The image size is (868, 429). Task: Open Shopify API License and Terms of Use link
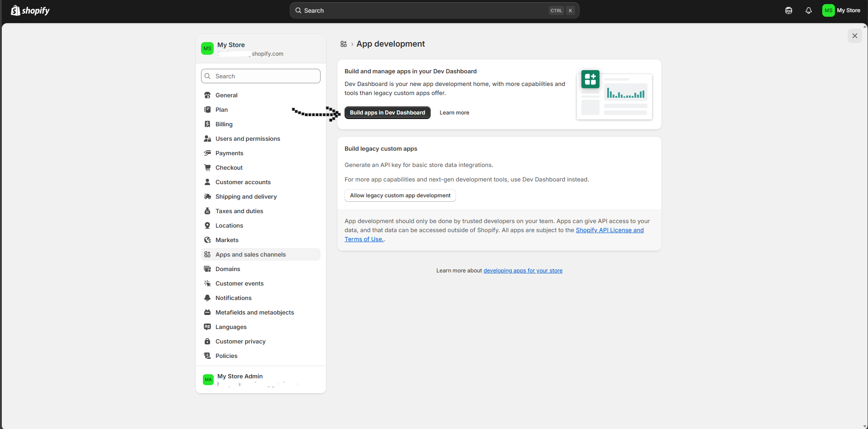tap(609, 230)
